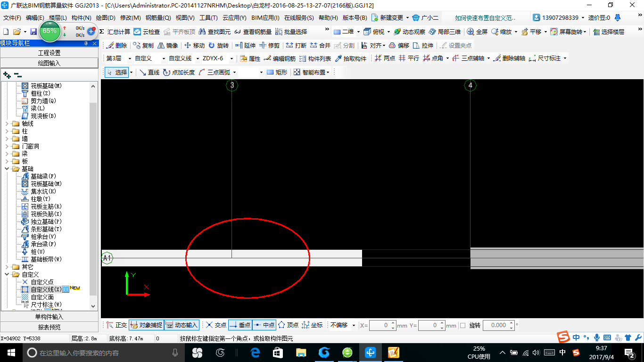This screenshot has height=362, width=644.
Task: Click the 新建变更 button
Action: click(x=390, y=18)
